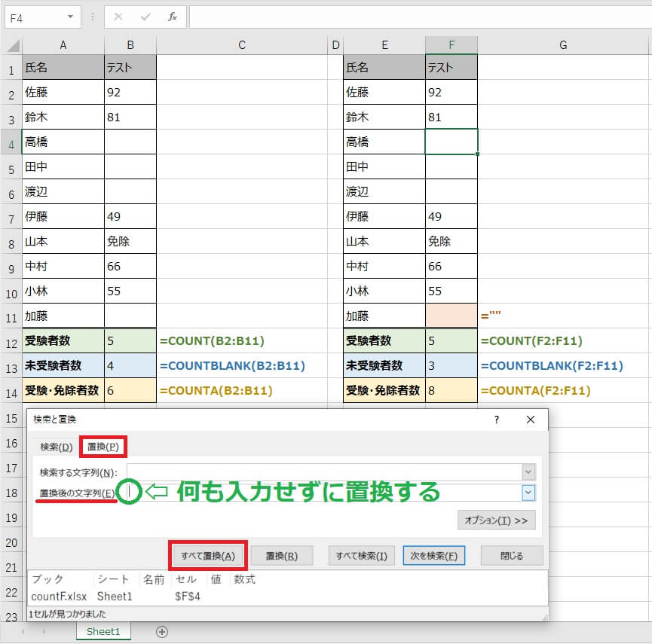Click the オプション(T) >> button

point(496,520)
